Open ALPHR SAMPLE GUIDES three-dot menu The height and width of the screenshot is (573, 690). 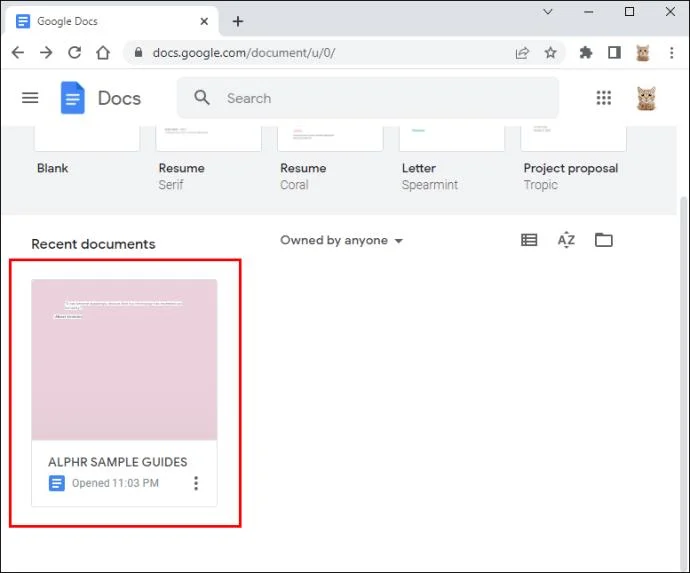[x=196, y=483]
